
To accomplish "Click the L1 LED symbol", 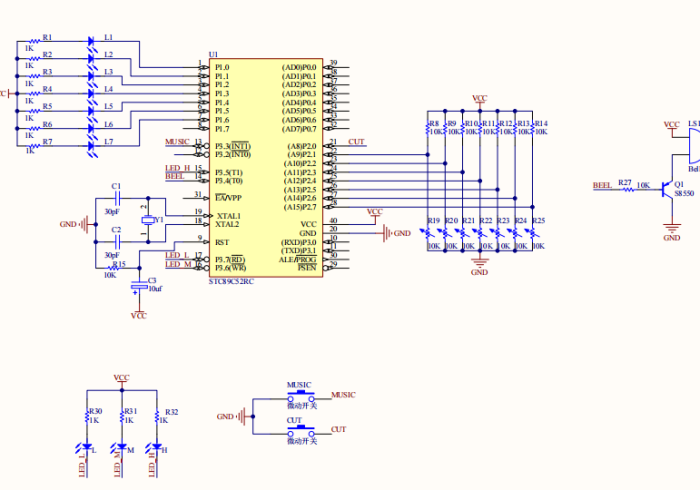I will click(91, 41).
